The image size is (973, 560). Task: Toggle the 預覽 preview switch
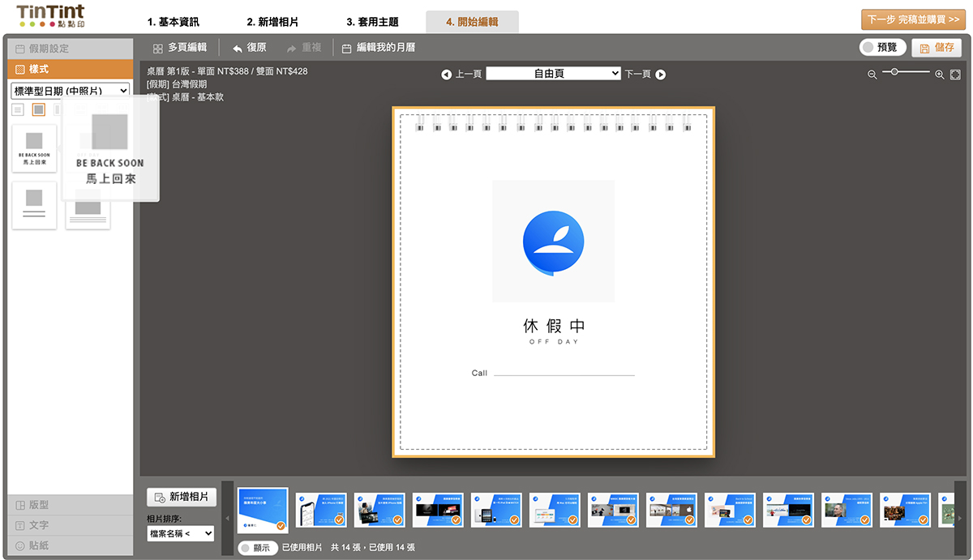[x=882, y=48]
